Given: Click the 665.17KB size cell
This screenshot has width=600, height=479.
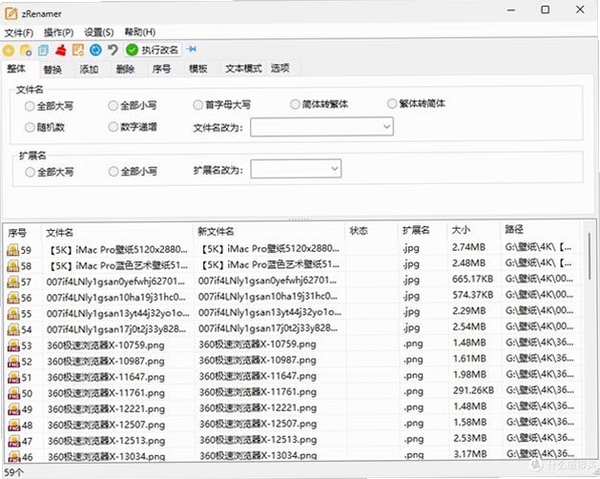Looking at the screenshot, I should [x=473, y=279].
